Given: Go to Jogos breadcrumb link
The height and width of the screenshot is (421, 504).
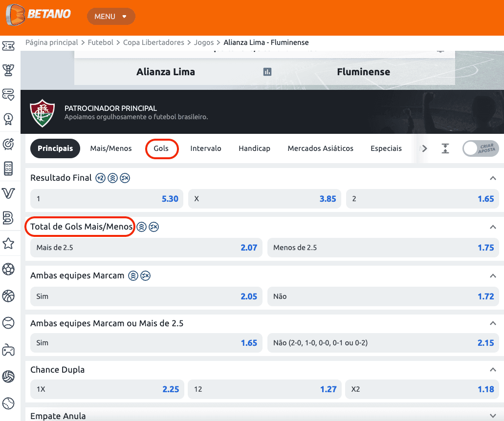Looking at the screenshot, I should 204,42.
